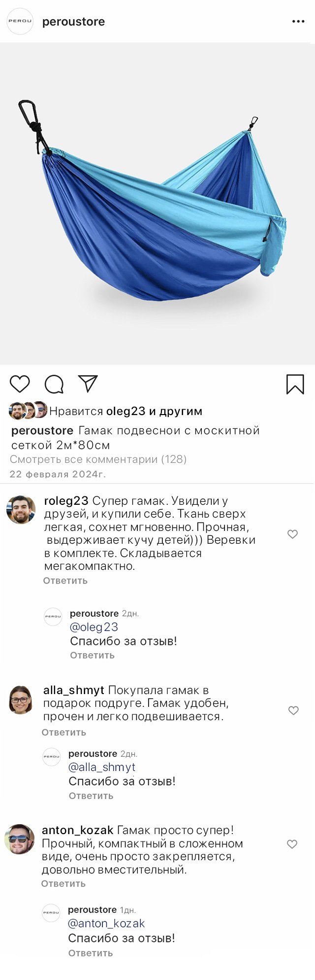Like the post with the heart icon
Image resolution: width=315 pixels, height=980 pixels.
coord(20,384)
